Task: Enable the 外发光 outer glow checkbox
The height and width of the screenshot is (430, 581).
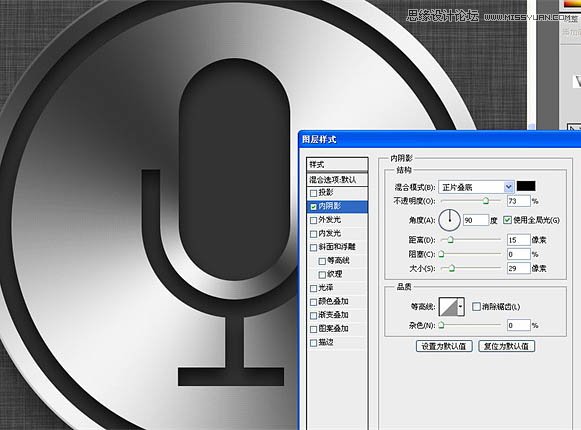Action: coord(313,221)
